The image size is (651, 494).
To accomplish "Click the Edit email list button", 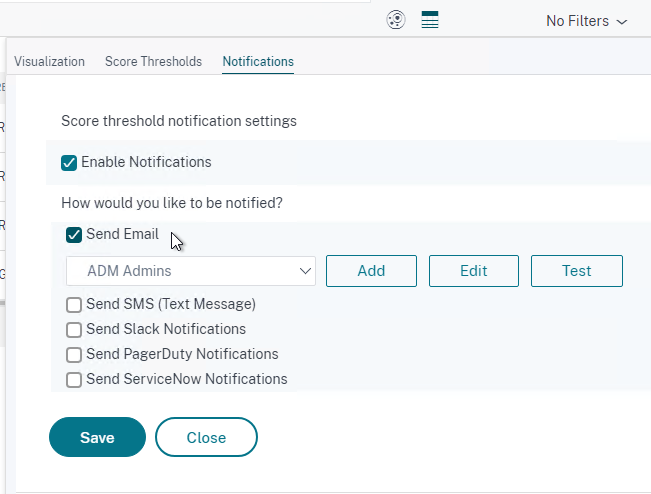I will [x=474, y=271].
